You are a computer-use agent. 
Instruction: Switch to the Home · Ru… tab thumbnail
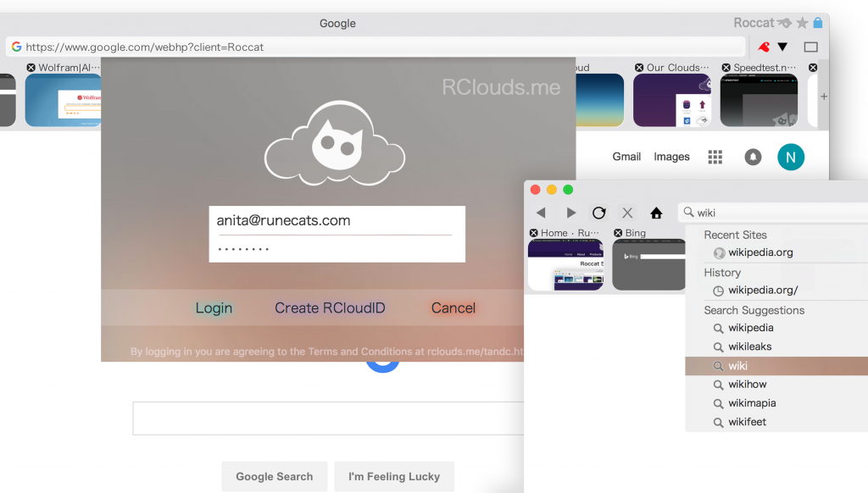pyautogui.click(x=565, y=264)
